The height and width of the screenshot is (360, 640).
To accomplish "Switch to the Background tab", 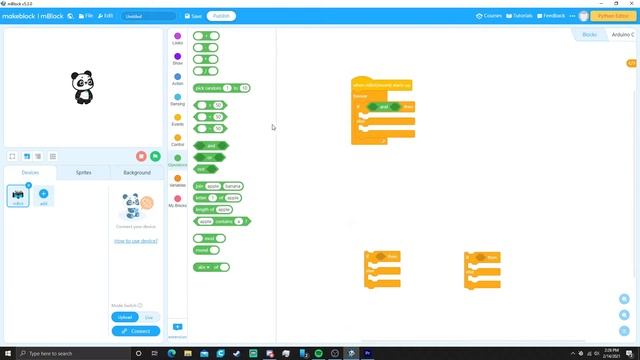I will point(137,173).
